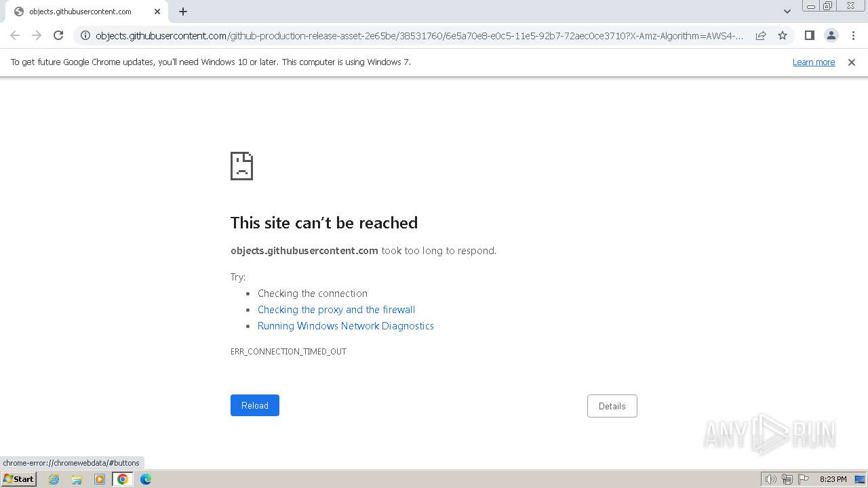
Task: Close the objects.githubusercontent.com tab
Action: [x=157, y=12]
